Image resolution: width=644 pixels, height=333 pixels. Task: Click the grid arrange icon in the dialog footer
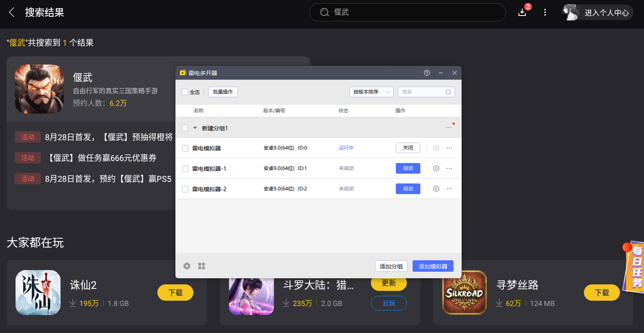(x=202, y=266)
